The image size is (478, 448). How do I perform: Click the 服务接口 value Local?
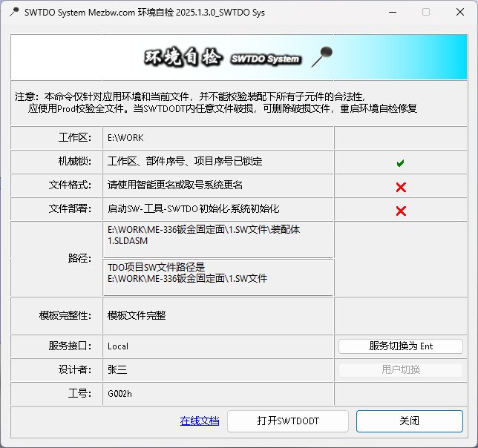pos(119,346)
